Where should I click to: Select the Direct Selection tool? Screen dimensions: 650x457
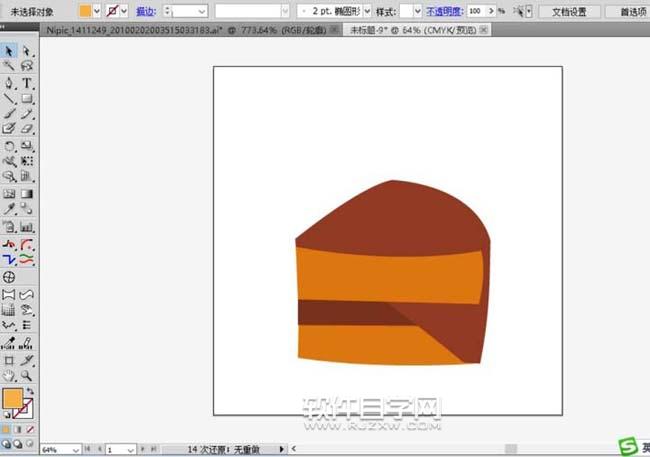27,51
